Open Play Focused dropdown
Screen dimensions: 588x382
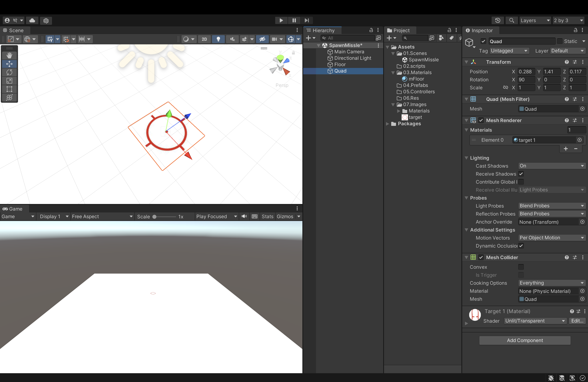tap(216, 216)
